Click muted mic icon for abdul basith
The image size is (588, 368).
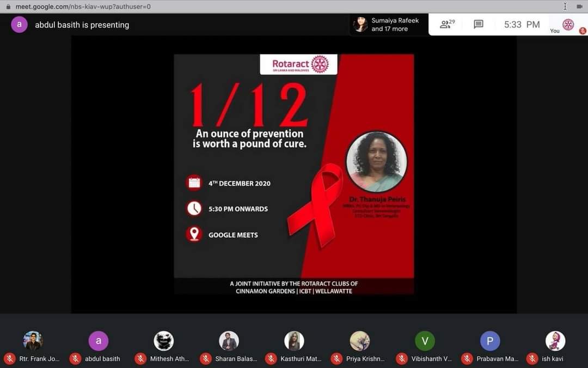[75, 359]
